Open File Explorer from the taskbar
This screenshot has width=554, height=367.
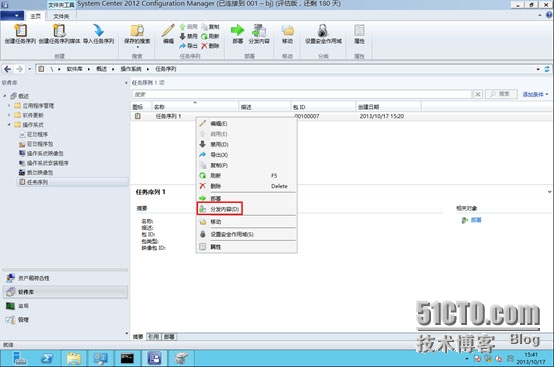(73, 358)
